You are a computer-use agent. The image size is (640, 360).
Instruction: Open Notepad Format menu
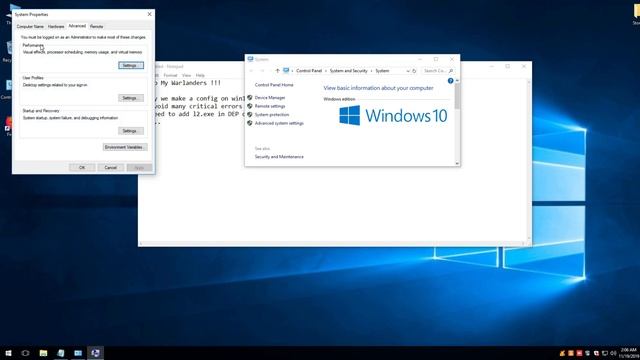coord(170,75)
